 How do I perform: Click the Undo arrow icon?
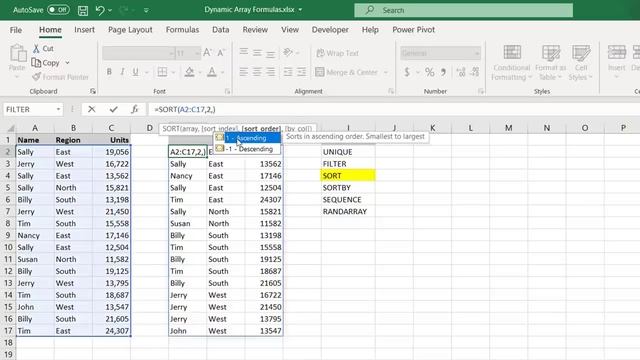click(x=100, y=10)
